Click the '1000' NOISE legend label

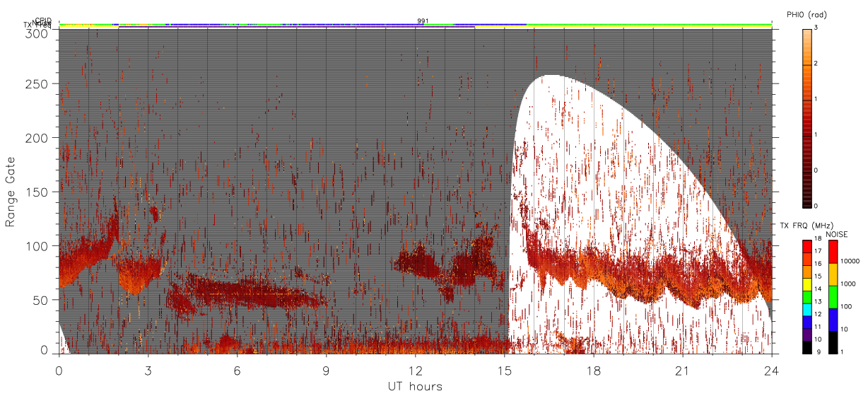coord(849,284)
